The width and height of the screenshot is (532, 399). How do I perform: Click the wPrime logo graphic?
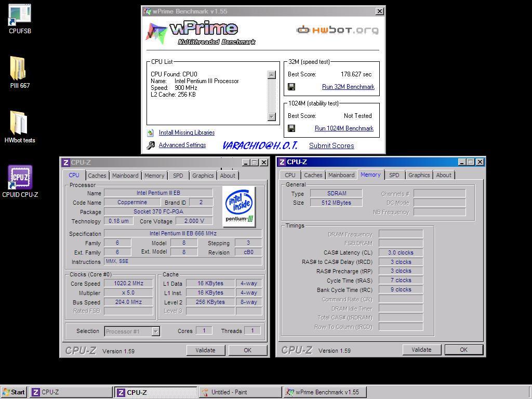click(x=200, y=33)
